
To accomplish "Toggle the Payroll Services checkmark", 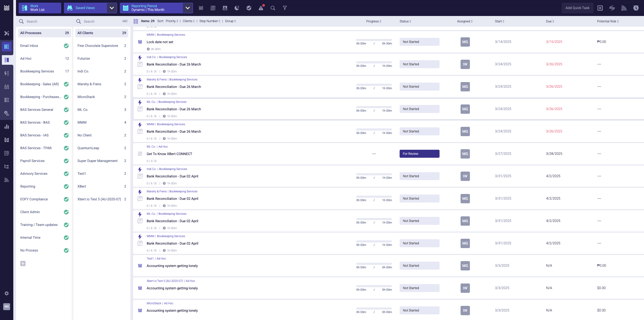I will tap(66, 161).
